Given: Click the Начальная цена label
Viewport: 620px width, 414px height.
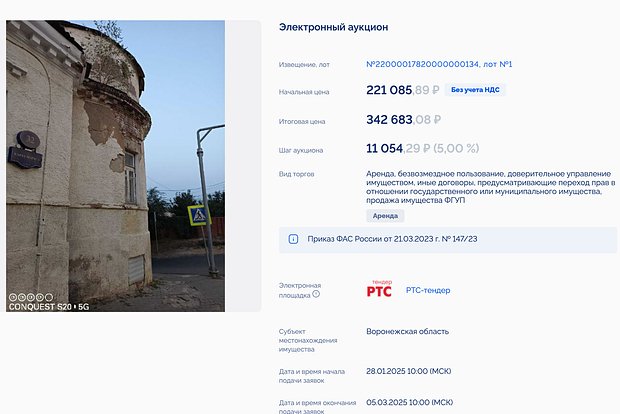Looking at the screenshot, I should (304, 92).
